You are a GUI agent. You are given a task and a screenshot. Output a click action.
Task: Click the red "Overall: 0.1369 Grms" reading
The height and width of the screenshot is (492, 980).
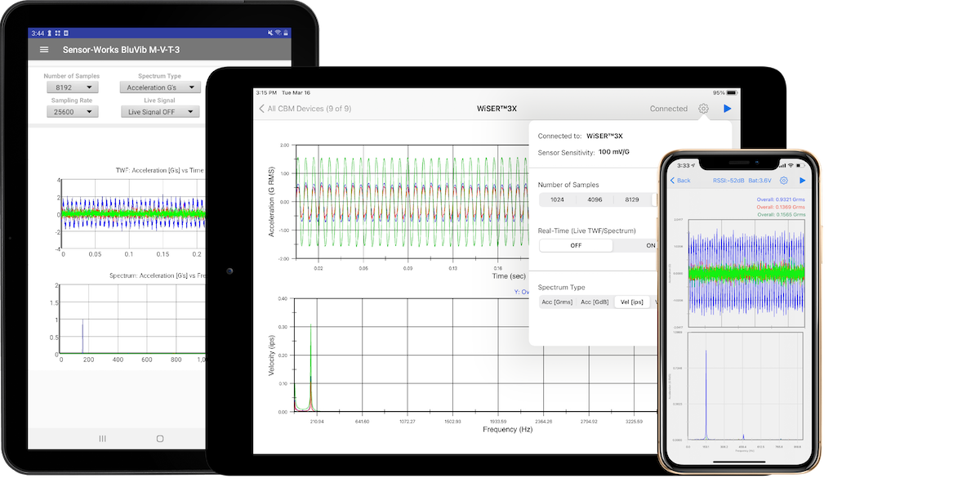click(780, 207)
